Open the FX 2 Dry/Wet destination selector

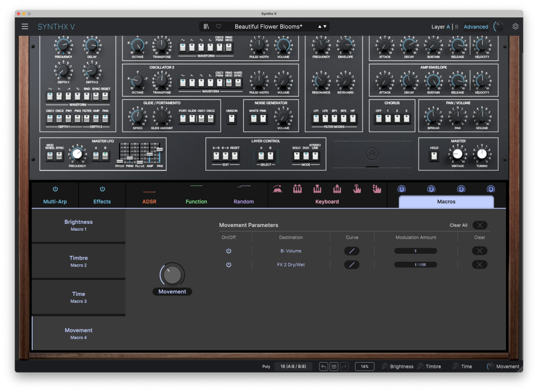point(291,265)
